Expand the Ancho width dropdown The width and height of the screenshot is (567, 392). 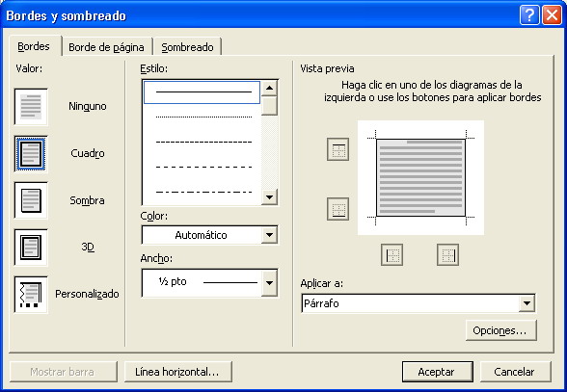[x=210, y=283]
